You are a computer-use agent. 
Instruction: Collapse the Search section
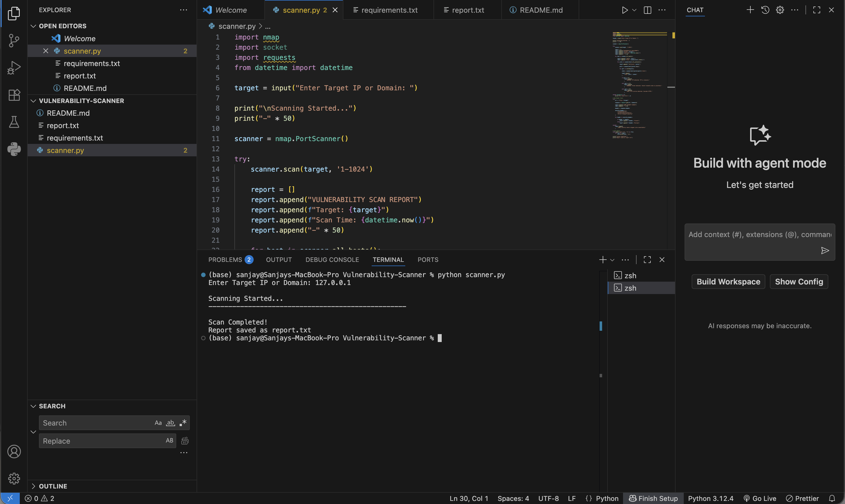point(33,406)
